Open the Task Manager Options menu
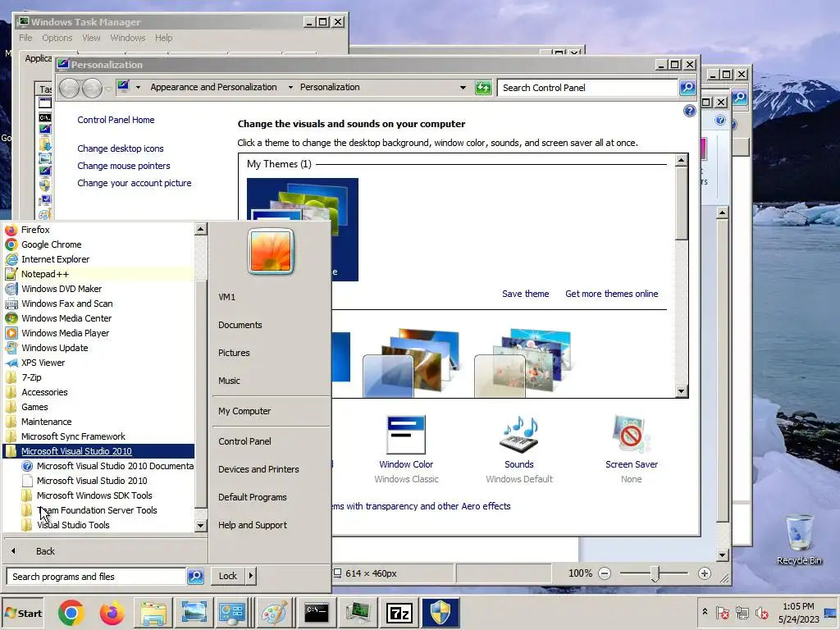Screen dimensions: 840x630 tap(57, 38)
